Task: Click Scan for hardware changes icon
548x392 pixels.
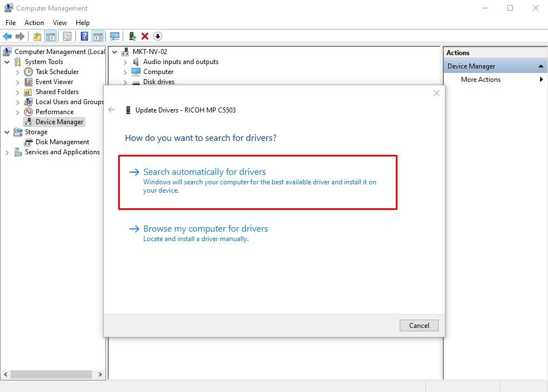Action: click(x=115, y=36)
